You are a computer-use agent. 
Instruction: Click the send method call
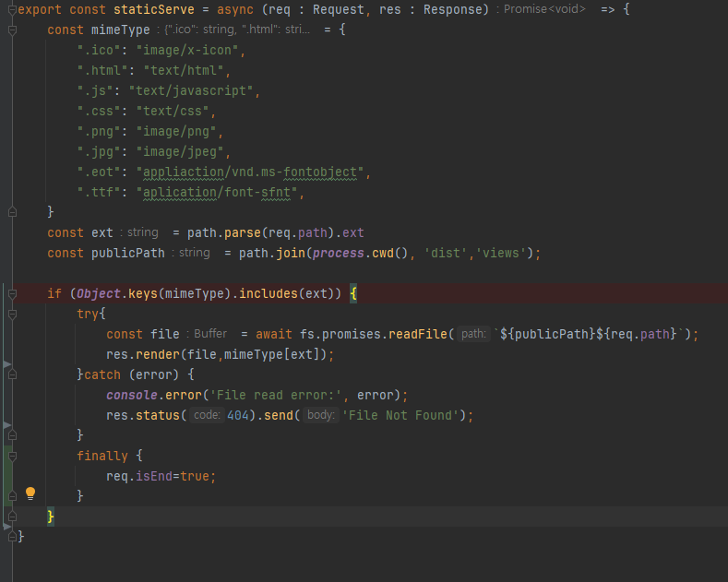pyautogui.click(x=279, y=415)
